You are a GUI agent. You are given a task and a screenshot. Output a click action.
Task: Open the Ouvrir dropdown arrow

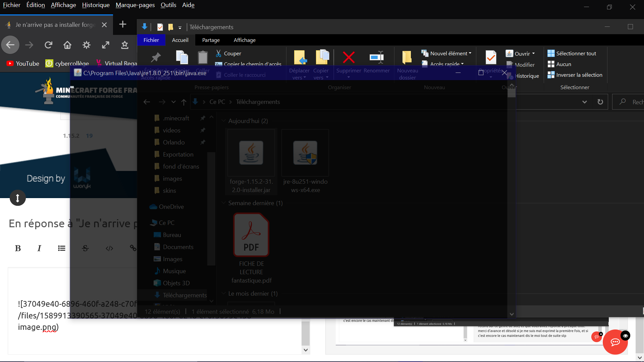[x=533, y=54]
